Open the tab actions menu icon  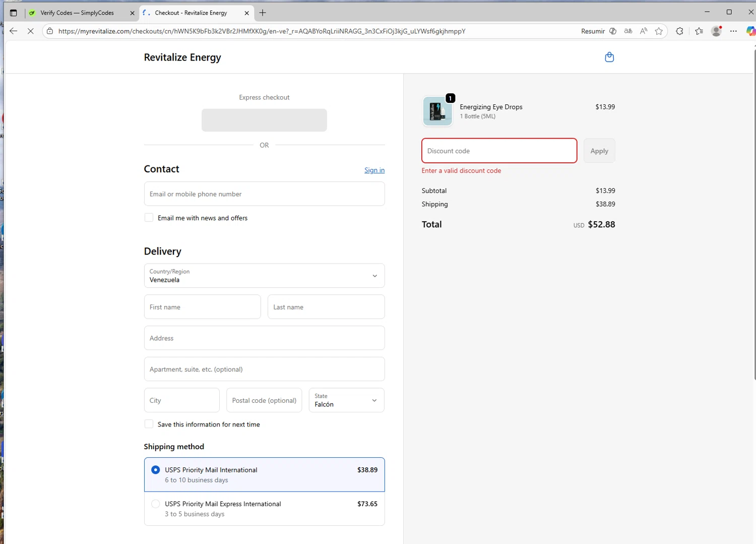pyautogui.click(x=14, y=13)
